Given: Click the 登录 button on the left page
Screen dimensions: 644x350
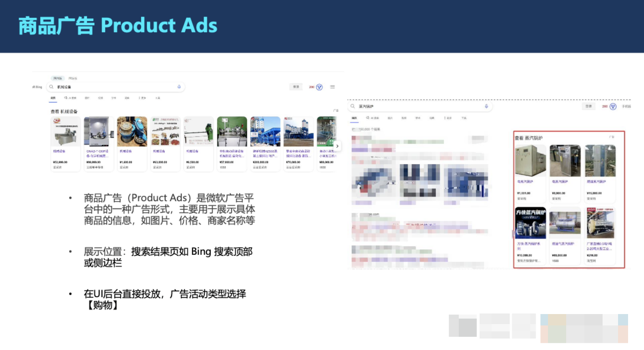Looking at the screenshot, I should pos(296,86).
